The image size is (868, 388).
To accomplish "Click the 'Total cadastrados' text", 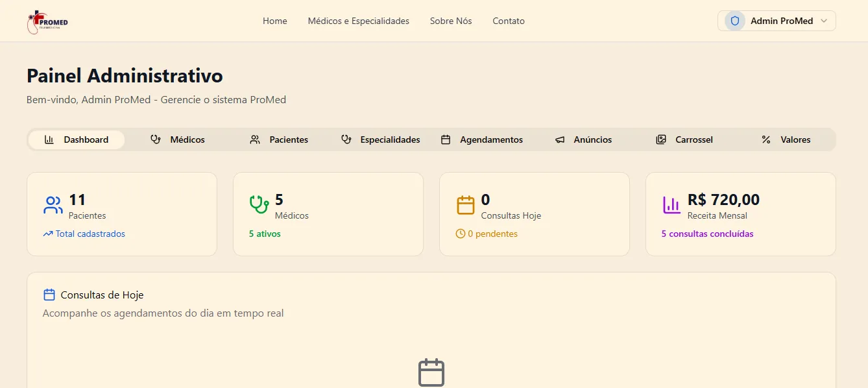I will (90, 234).
